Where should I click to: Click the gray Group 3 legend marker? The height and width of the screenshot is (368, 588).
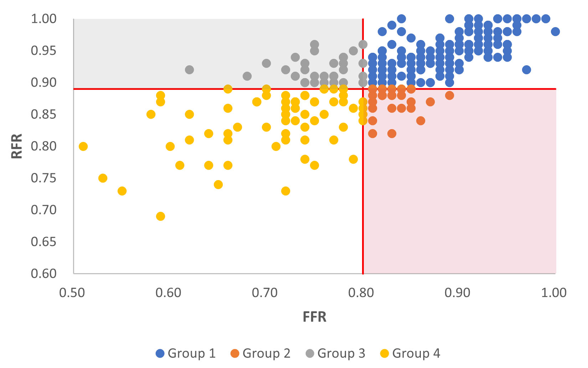pos(310,353)
